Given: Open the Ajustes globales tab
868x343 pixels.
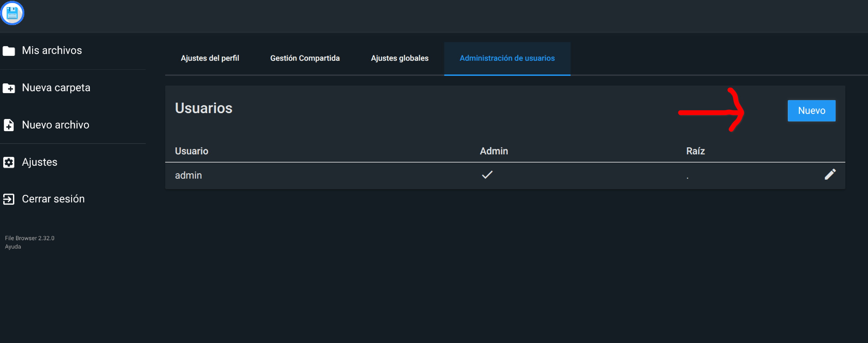Looking at the screenshot, I should click(399, 58).
